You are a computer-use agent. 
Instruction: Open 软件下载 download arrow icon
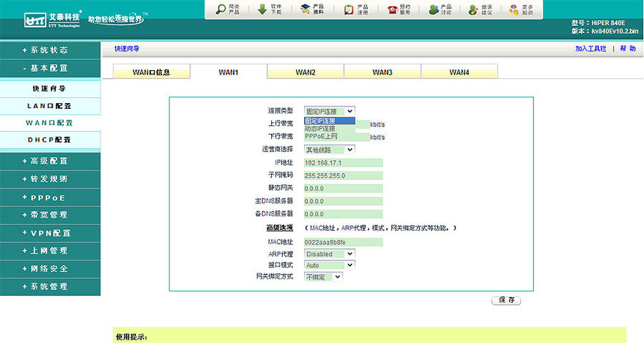[x=262, y=9]
